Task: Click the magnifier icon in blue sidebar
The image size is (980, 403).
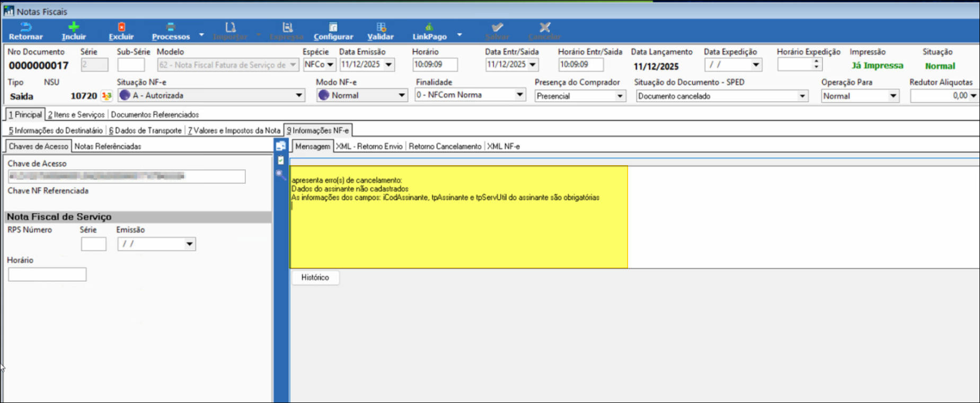Action: tap(280, 174)
